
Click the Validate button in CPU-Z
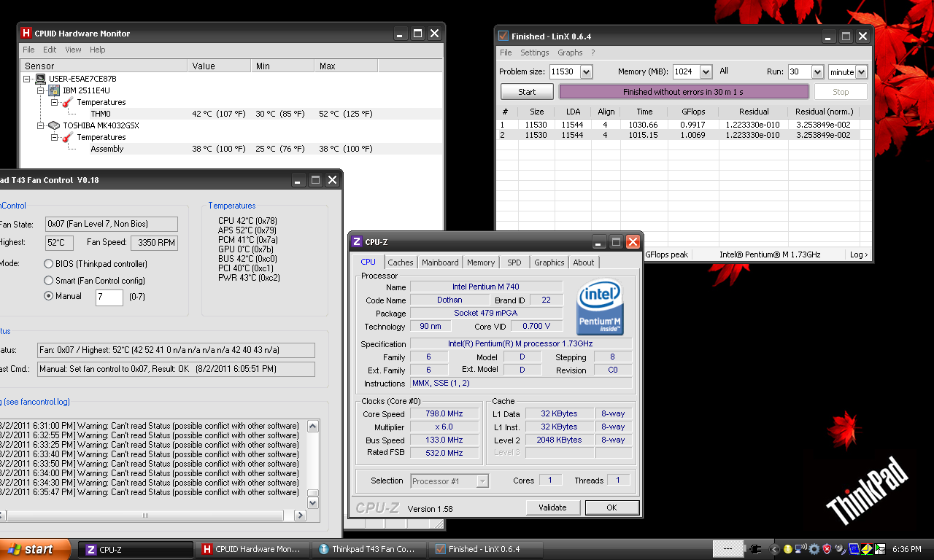pyautogui.click(x=552, y=507)
